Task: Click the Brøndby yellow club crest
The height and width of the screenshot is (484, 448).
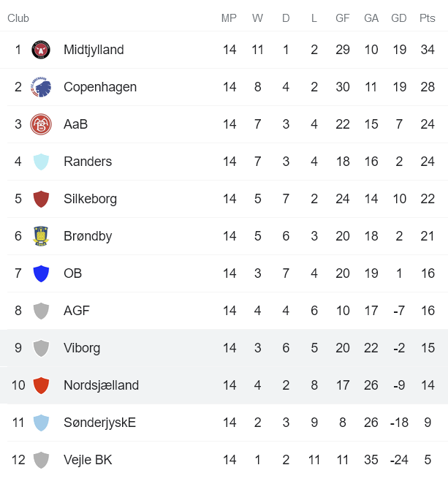Action: (x=41, y=236)
